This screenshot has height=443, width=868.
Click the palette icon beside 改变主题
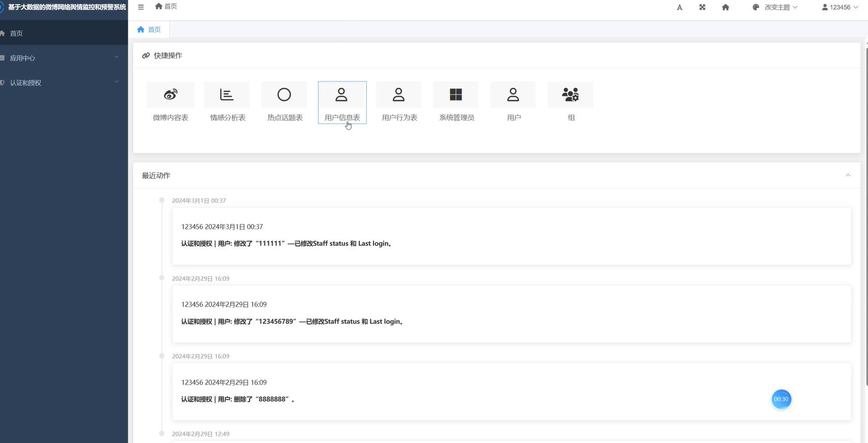[756, 7]
